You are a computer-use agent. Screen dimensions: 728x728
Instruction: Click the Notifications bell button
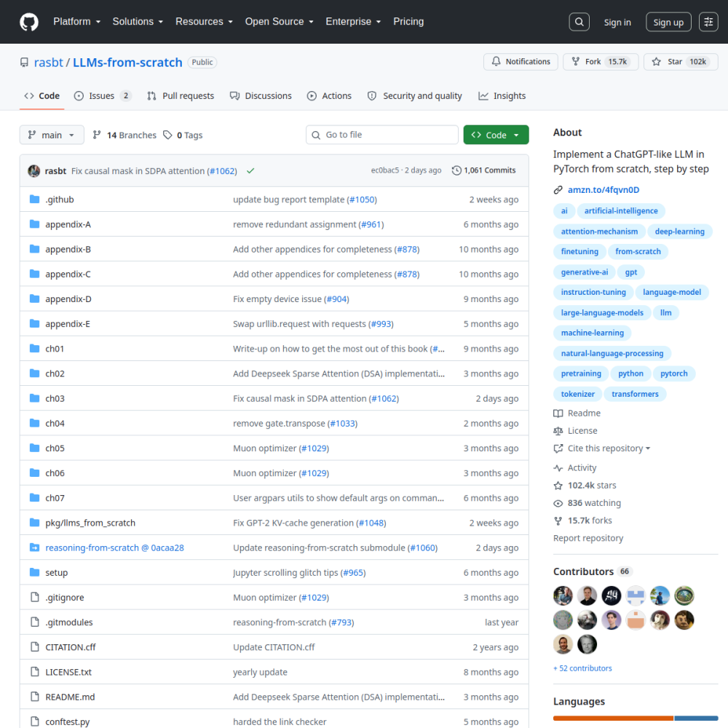click(x=521, y=62)
